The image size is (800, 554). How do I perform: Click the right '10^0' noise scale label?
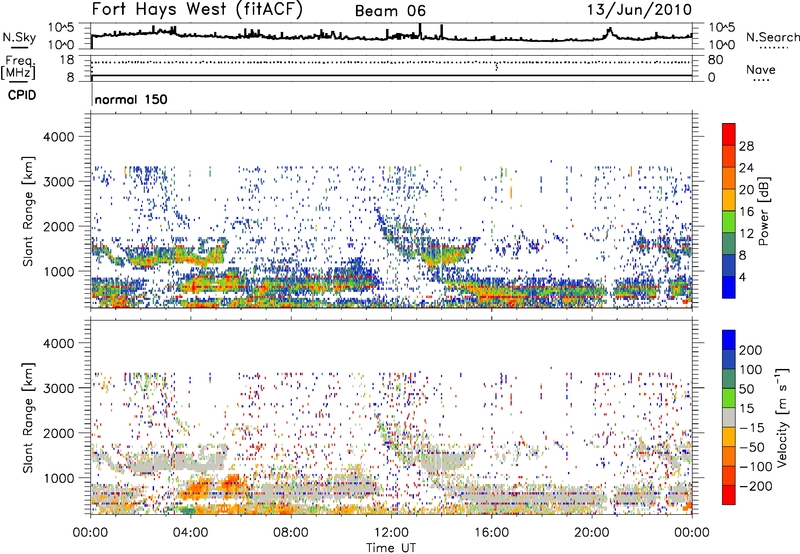[722, 45]
